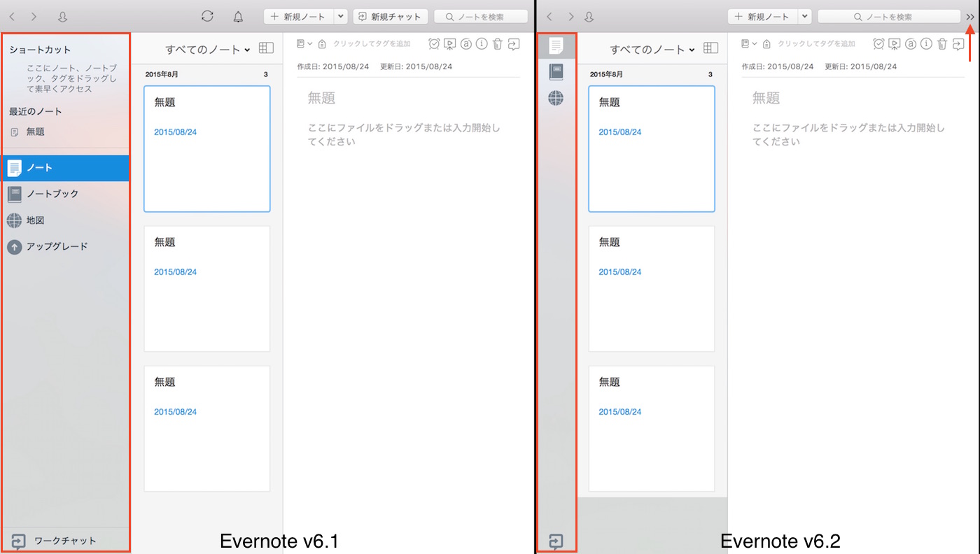Viewport: 980px width, 554px height.
Task: Go forward in Evernote v6.2 window
Action: pyautogui.click(x=571, y=16)
